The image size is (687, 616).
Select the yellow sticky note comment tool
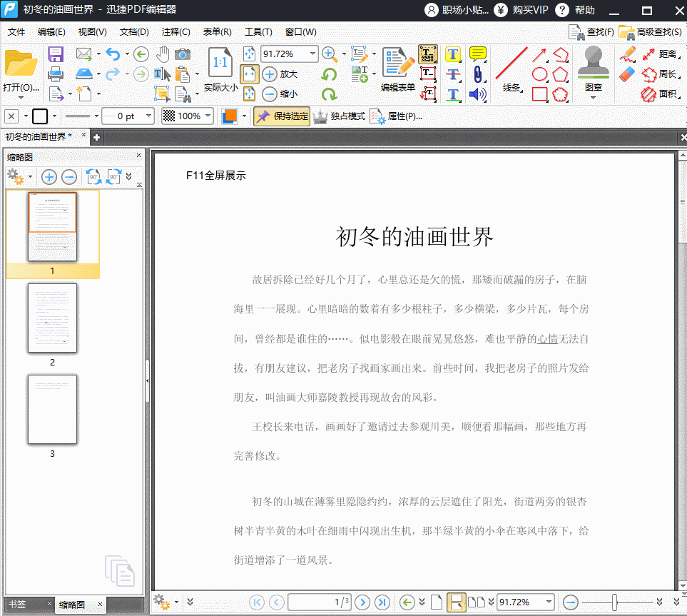(x=477, y=54)
